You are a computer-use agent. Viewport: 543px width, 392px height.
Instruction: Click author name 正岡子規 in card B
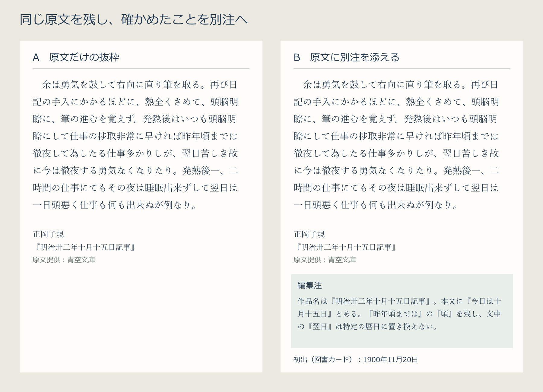coord(309,234)
